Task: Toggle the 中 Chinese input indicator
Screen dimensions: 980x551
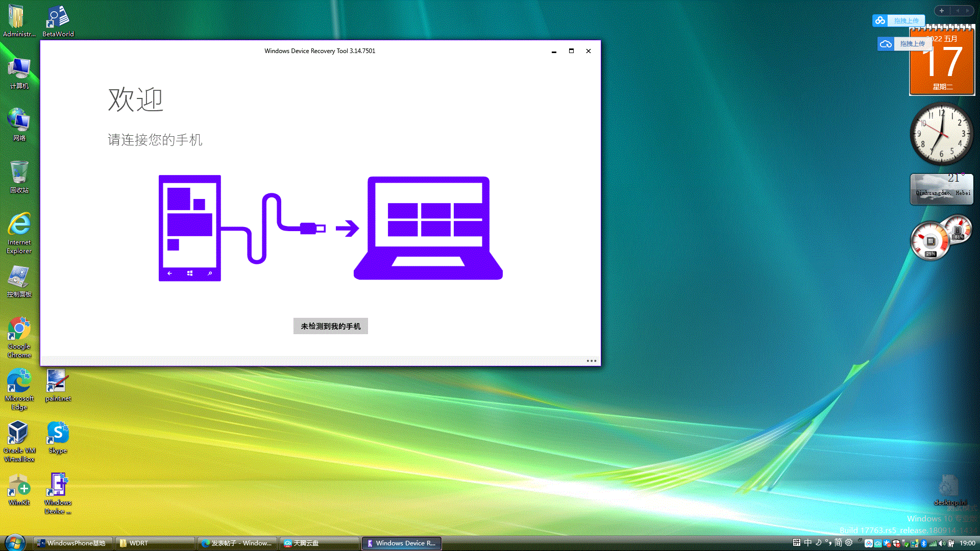Action: [808, 543]
